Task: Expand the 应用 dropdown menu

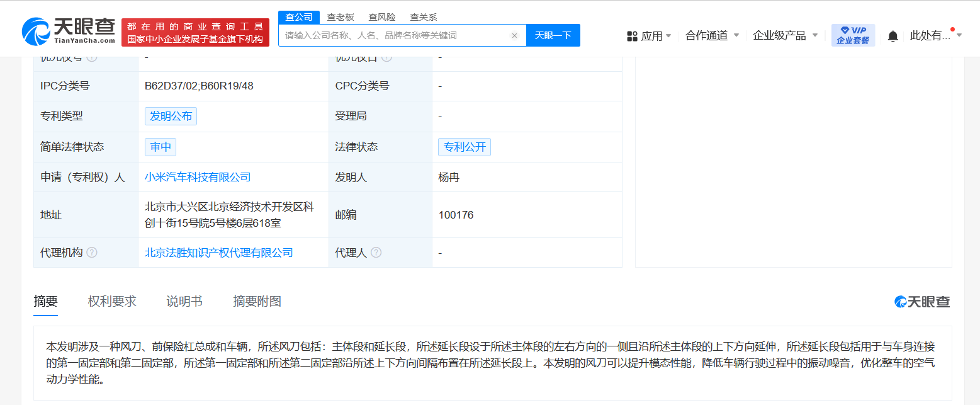Action: point(650,36)
